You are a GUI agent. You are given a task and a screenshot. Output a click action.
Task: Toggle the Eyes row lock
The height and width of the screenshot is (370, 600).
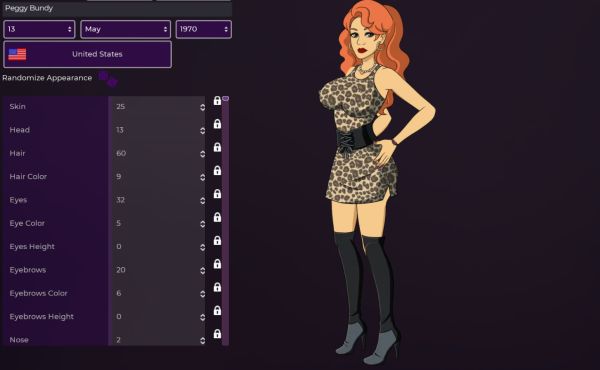[217, 194]
